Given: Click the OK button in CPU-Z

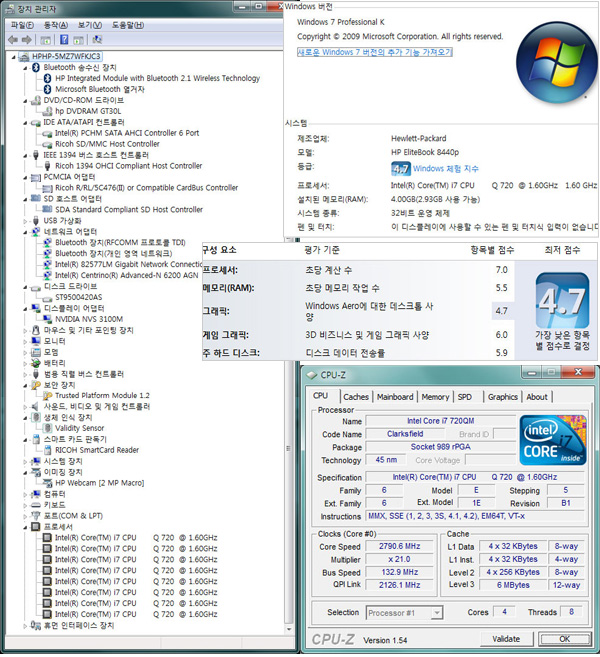Looking at the screenshot, I should [x=564, y=639].
